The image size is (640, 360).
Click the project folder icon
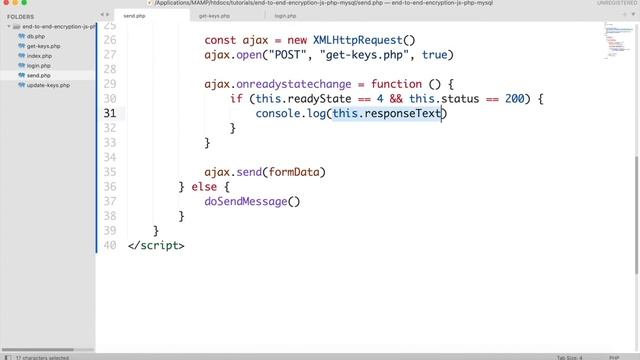[16, 27]
